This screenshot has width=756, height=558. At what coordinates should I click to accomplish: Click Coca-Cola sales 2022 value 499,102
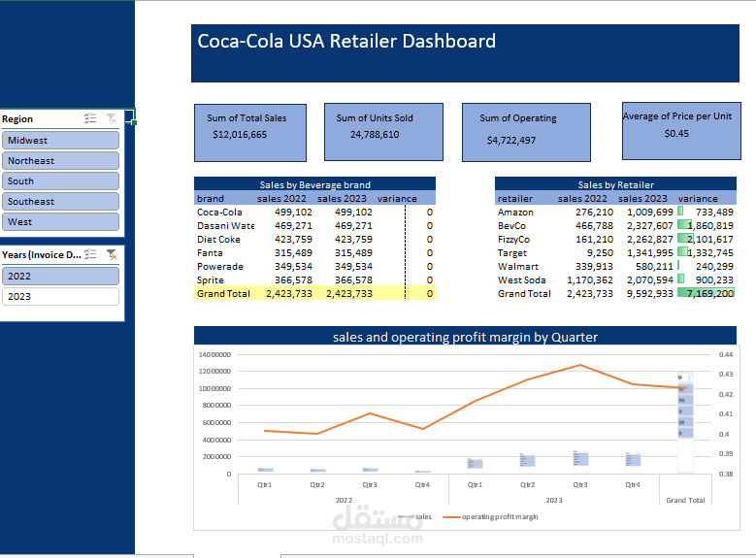[293, 213]
